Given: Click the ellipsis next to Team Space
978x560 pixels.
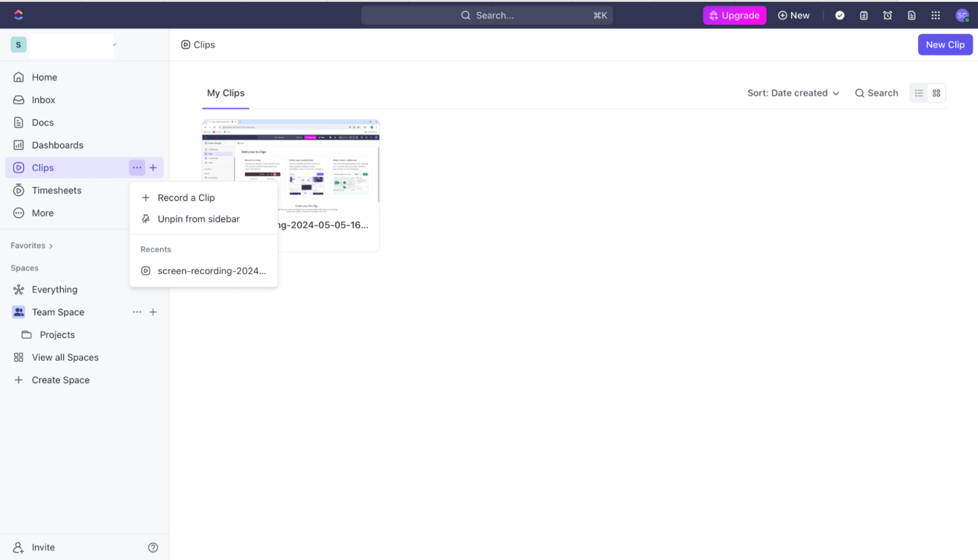Looking at the screenshot, I should coord(137,312).
